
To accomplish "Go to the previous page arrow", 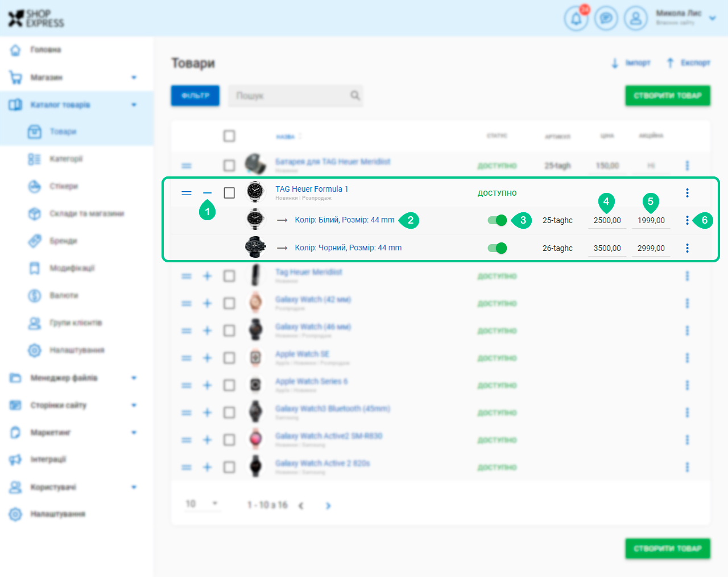I will coord(301,505).
